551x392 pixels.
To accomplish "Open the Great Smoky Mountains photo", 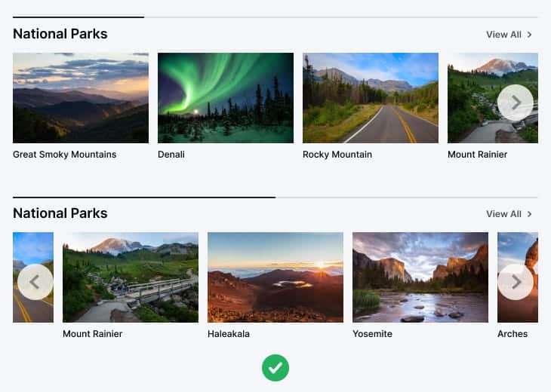I will (x=81, y=98).
